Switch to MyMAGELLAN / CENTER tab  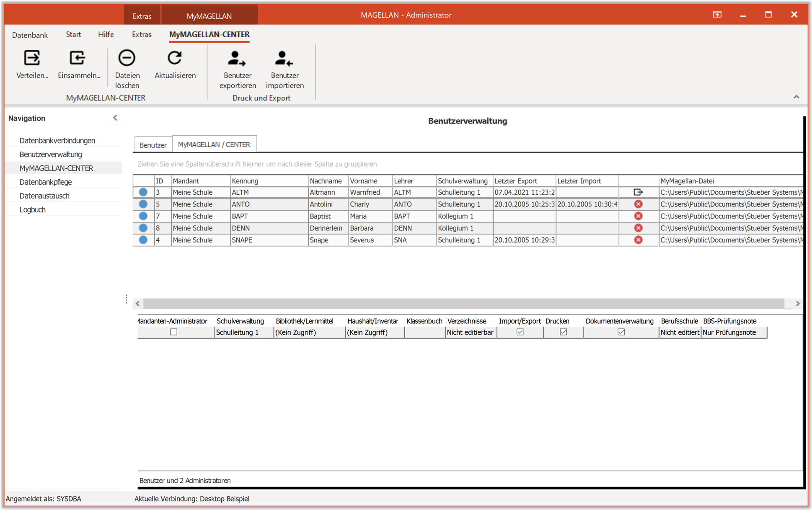[214, 144]
